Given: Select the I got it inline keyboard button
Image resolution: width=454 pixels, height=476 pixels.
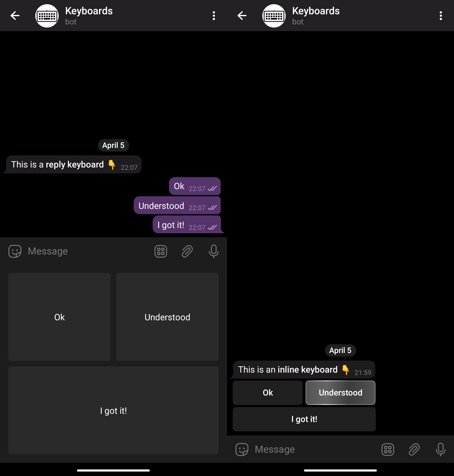Looking at the screenshot, I should 304,419.
